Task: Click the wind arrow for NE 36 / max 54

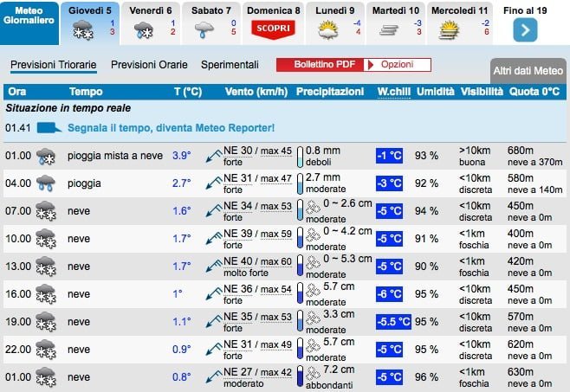Action: click(x=214, y=294)
